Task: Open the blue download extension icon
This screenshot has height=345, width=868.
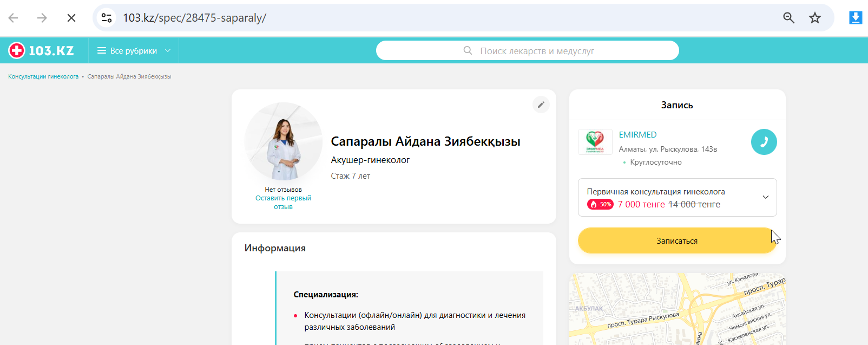Action: coord(856,18)
